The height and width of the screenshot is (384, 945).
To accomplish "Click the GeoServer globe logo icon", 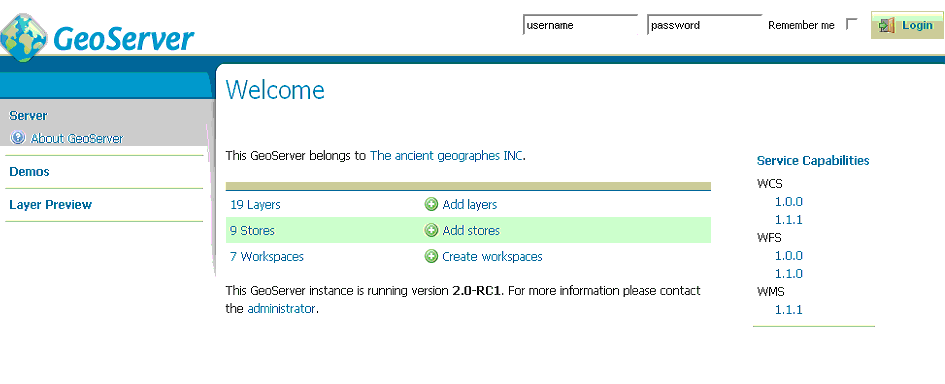I will point(24,38).
